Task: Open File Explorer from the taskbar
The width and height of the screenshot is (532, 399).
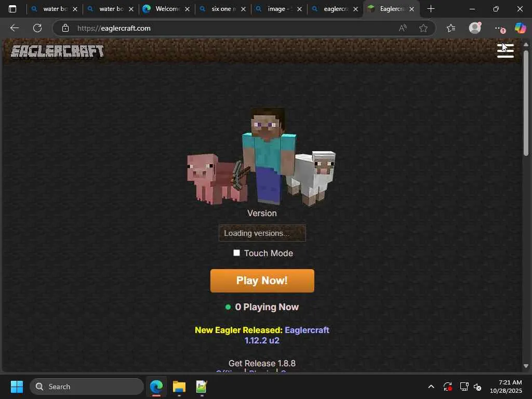Action: click(179, 387)
